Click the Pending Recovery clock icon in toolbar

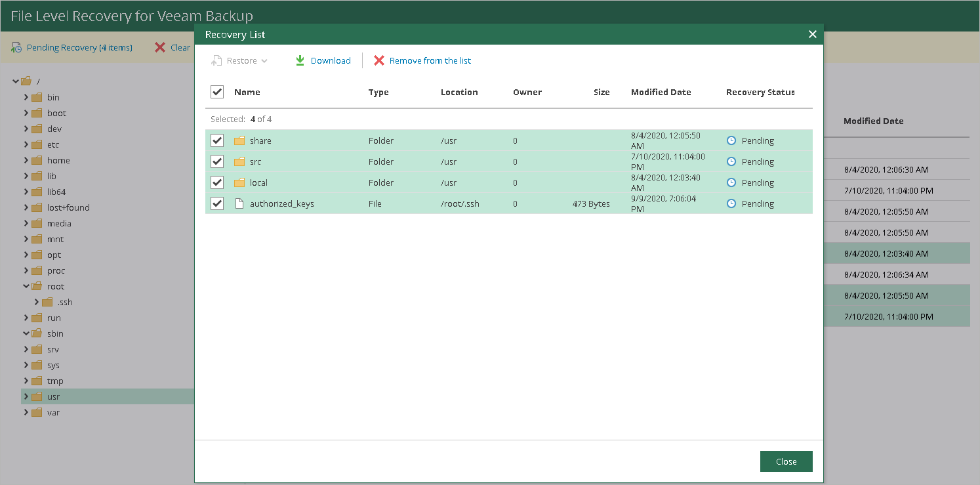coord(17,48)
